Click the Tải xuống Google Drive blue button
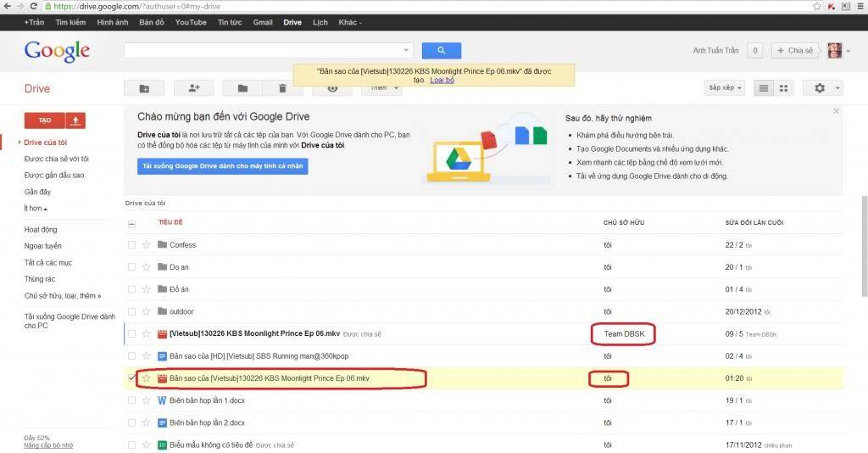The width and height of the screenshot is (868, 453). point(223,166)
